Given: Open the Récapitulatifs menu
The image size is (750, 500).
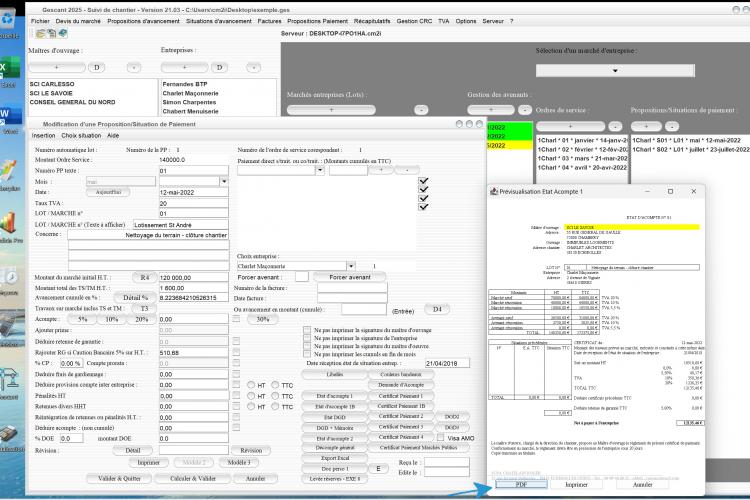Looking at the screenshot, I should coord(372,21).
